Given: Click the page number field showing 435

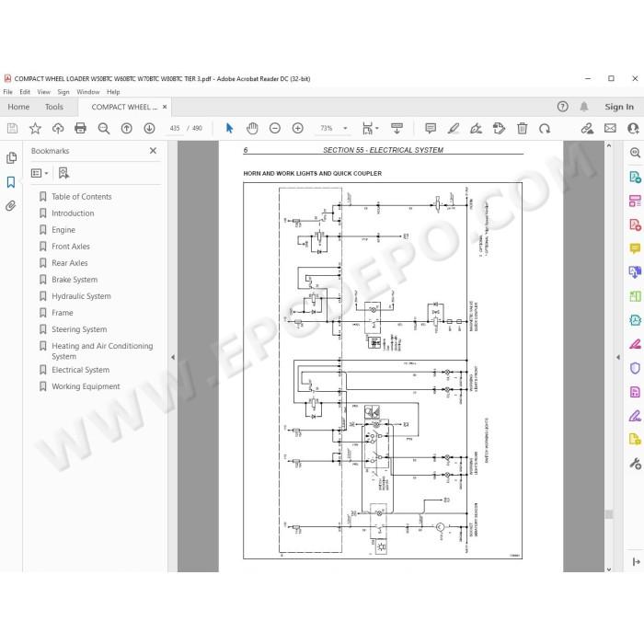Looking at the screenshot, I should click(x=175, y=129).
